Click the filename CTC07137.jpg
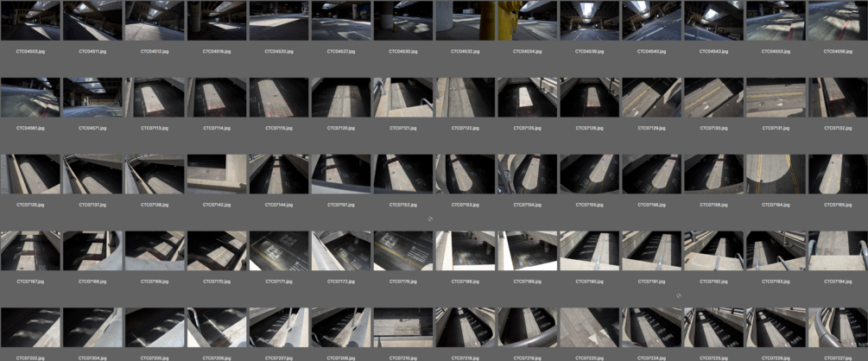Viewport: 868px width, 361px height. pos(92,205)
